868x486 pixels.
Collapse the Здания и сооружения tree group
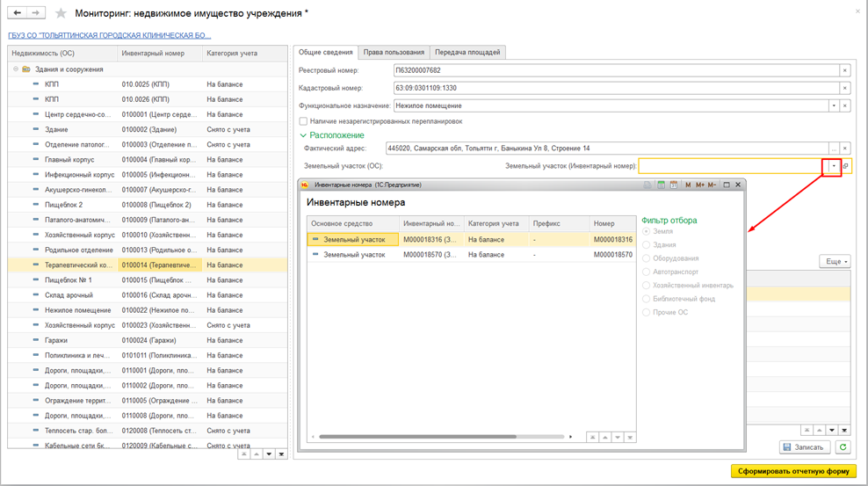[x=16, y=69]
